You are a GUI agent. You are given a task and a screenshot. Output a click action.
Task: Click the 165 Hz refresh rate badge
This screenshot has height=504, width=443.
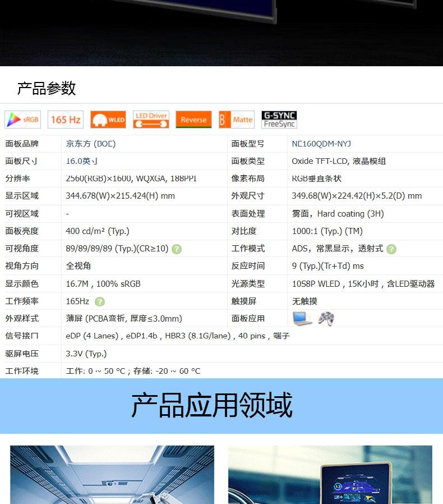[66, 120]
